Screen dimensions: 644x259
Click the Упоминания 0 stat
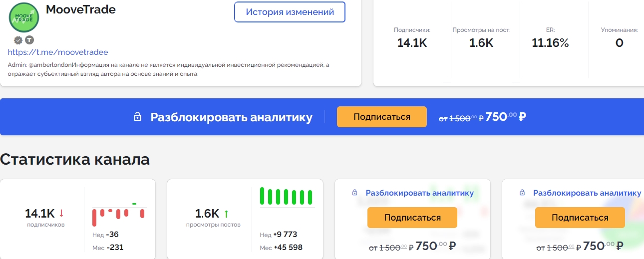620,38
